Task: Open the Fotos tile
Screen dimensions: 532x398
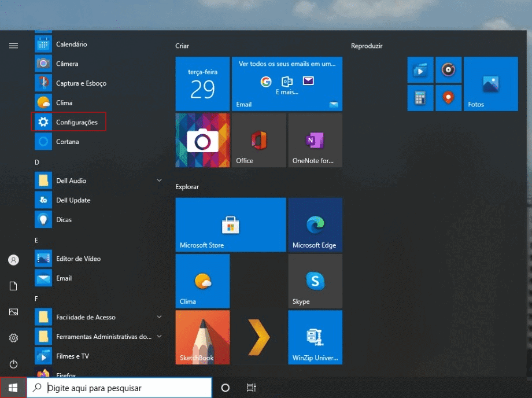Action: [491, 84]
